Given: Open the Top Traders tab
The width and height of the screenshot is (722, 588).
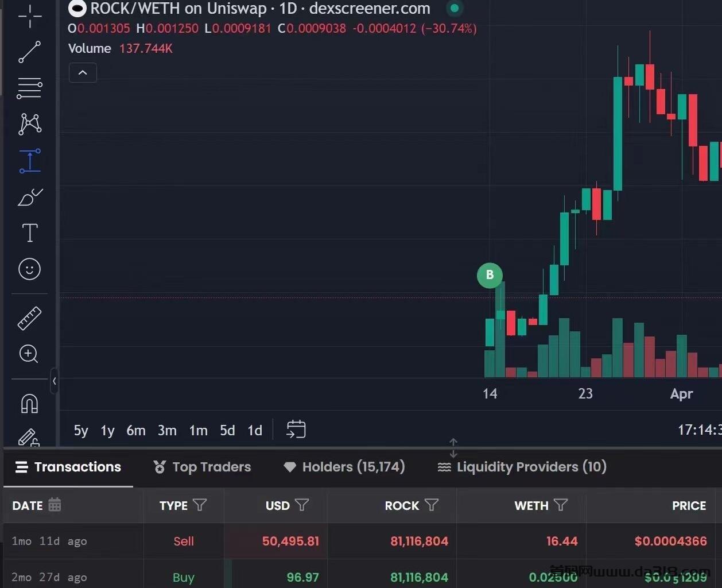Looking at the screenshot, I should (x=202, y=467).
